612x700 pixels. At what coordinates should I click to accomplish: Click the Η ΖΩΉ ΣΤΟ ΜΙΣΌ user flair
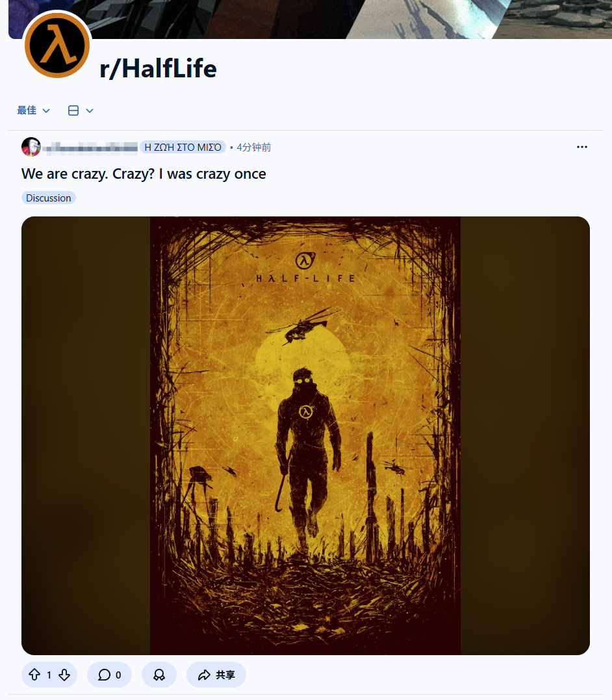click(x=183, y=148)
